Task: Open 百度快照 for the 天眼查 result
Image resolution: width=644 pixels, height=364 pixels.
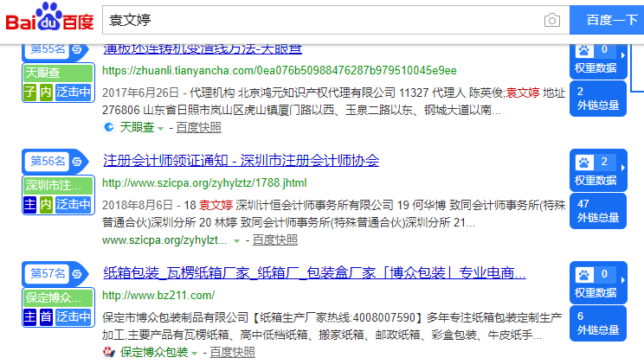Action: (198, 128)
